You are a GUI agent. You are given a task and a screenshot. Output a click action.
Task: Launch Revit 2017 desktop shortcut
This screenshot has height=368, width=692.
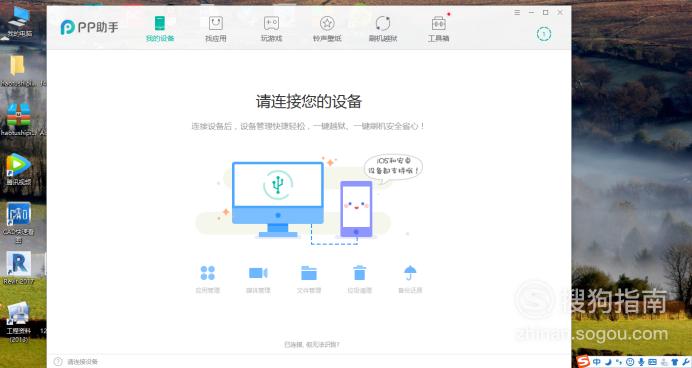[x=19, y=268]
